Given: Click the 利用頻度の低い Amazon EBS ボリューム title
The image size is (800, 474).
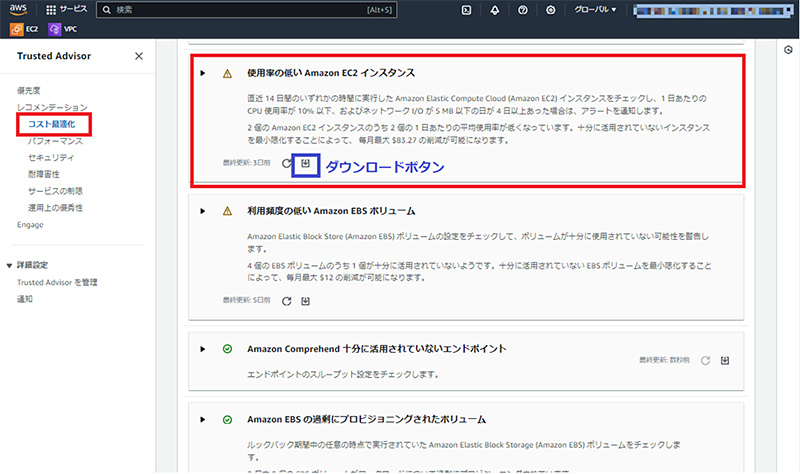Looking at the screenshot, I should coord(331,211).
